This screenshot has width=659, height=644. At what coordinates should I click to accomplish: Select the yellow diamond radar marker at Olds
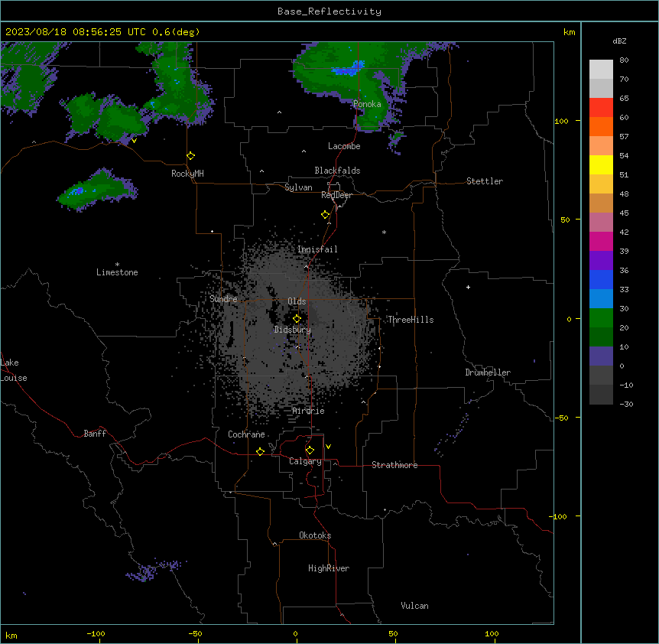pos(297,319)
